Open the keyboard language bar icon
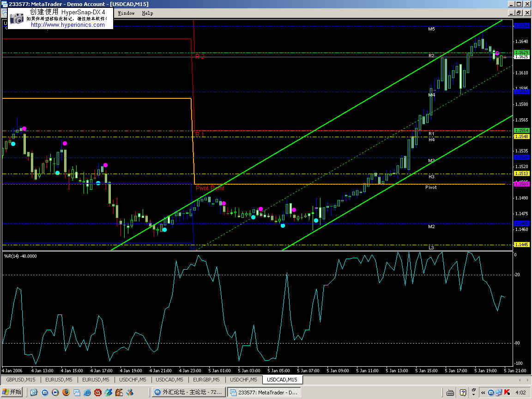532x399 pixels. click(x=450, y=393)
